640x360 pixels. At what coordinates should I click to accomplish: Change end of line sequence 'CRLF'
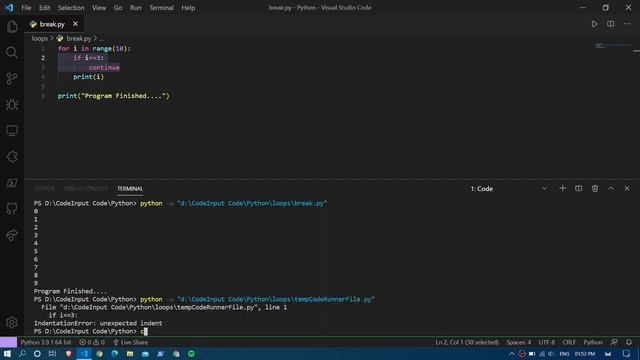point(569,342)
